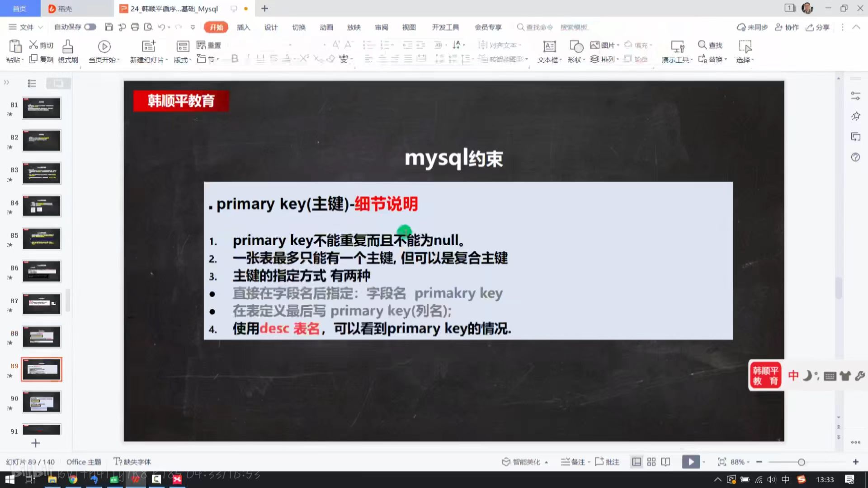Open the help icon in right sidebar

click(855, 157)
